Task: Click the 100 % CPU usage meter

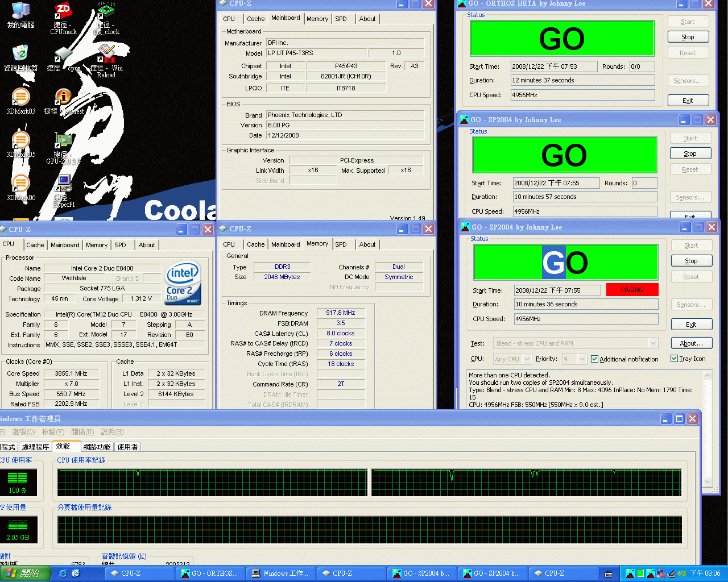Action: [18, 481]
